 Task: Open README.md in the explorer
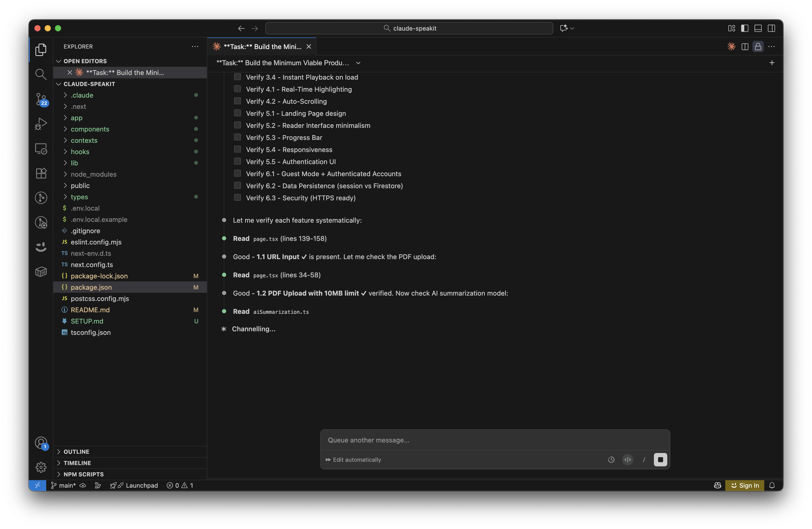coord(90,309)
